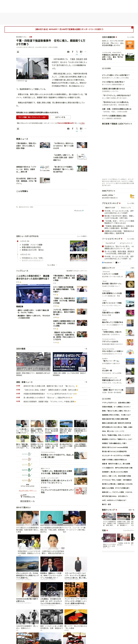Close the 89%OFF campaign banner
The width and height of the screenshot is (138, 644).
(132, 27)
